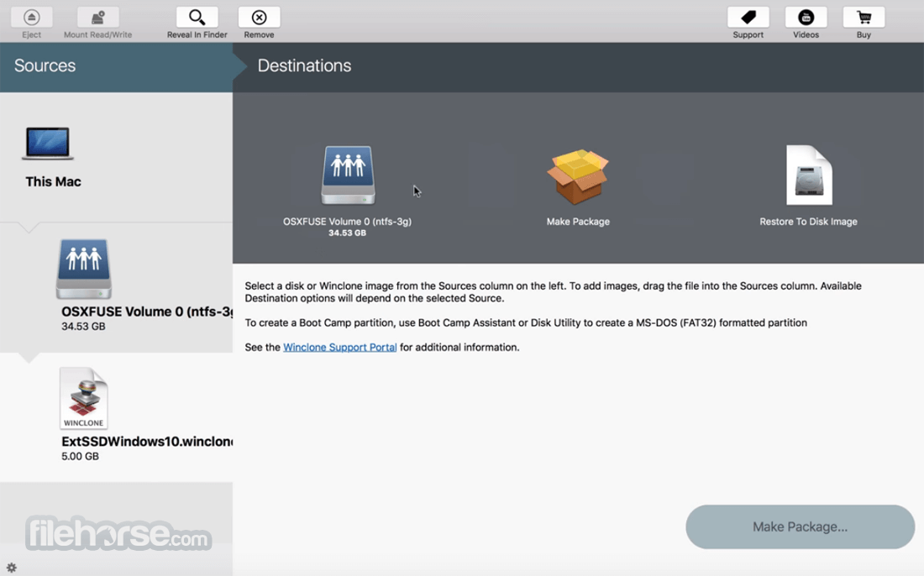This screenshot has width=924, height=576.
Task: Choose the Restore To Disk Image icon
Action: tap(809, 175)
